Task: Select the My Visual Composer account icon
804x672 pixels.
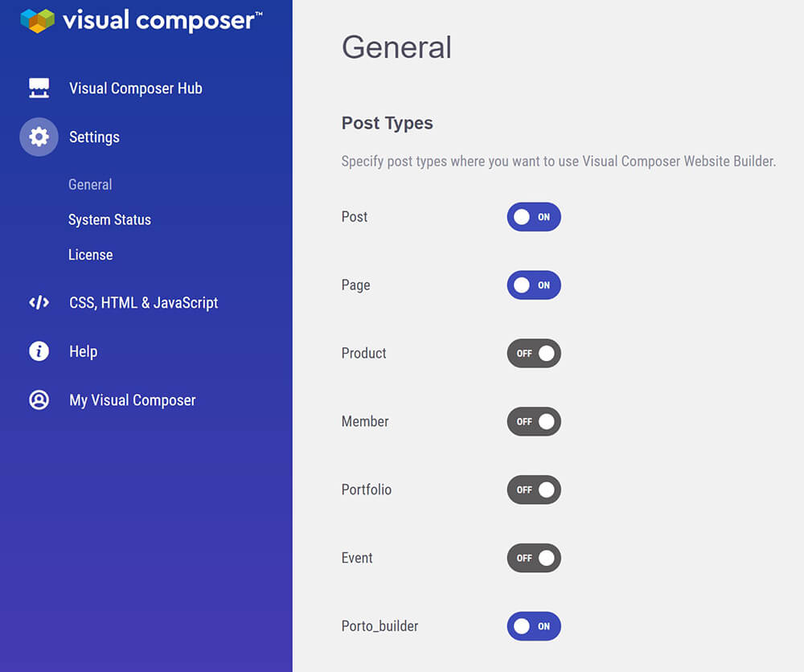Action: 39,400
